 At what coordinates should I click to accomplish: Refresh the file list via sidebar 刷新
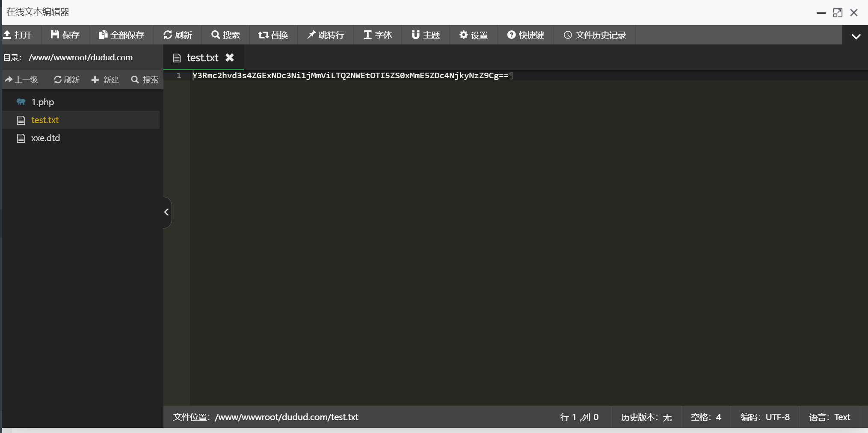pos(67,80)
